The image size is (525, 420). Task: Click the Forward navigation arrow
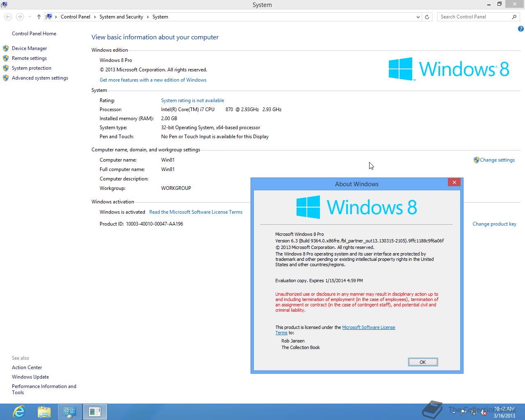pyautogui.click(x=20, y=17)
